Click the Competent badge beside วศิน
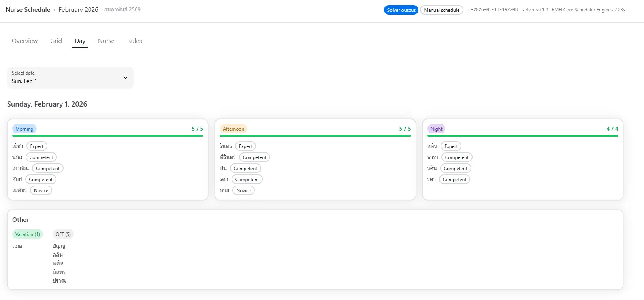The image size is (644, 300). tap(456, 169)
